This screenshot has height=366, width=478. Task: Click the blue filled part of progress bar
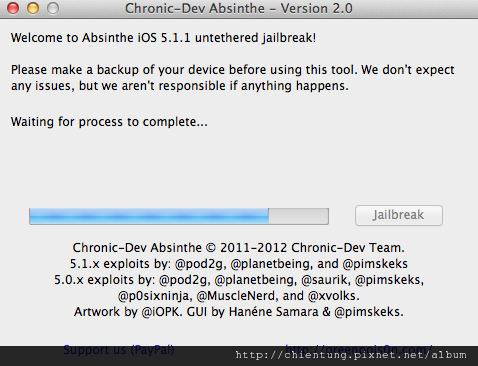(x=149, y=216)
